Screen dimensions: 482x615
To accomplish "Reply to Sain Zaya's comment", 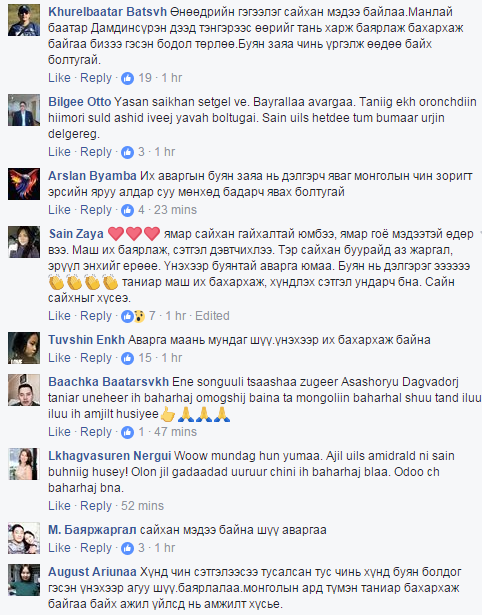I will tap(96, 316).
